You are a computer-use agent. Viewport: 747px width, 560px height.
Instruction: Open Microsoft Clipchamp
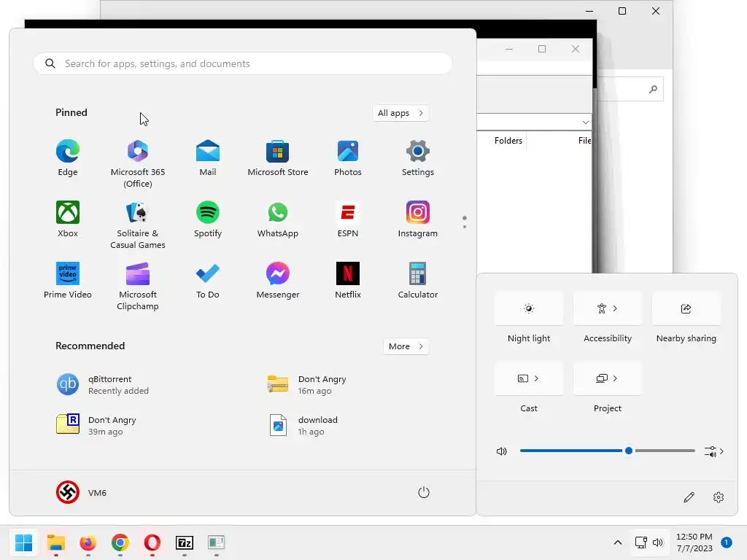click(x=138, y=286)
